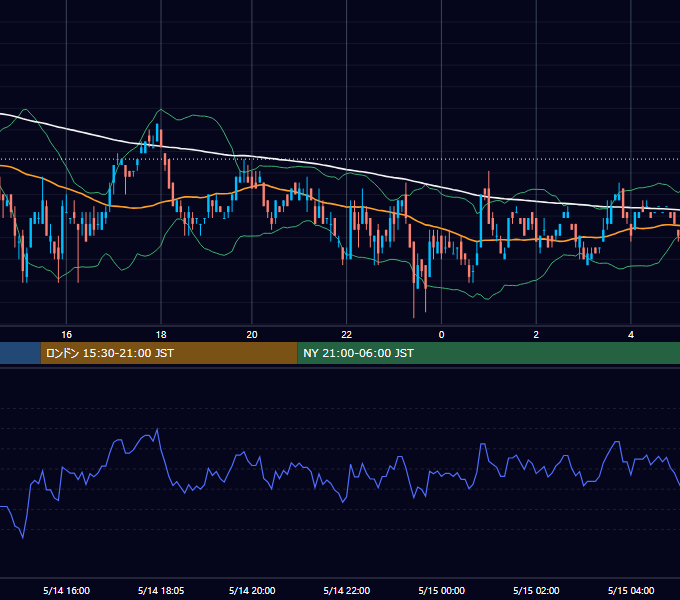
Task: Click the upper axis label 16
Action: pyautogui.click(x=66, y=335)
